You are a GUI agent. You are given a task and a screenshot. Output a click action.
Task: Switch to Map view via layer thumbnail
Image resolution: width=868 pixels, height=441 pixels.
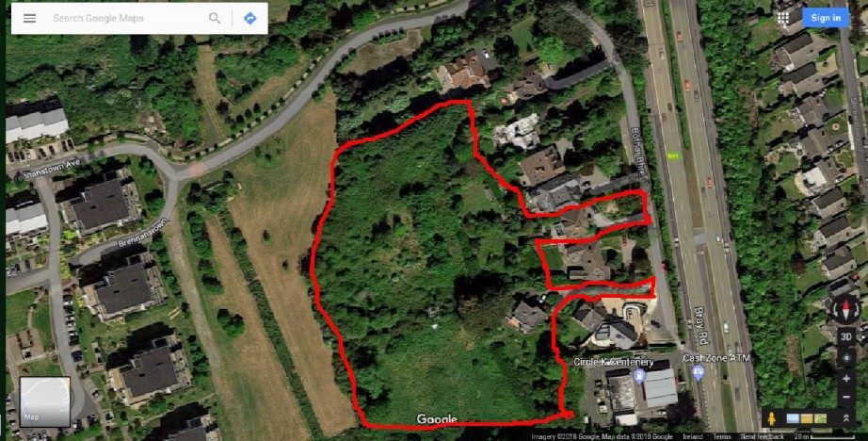pyautogui.click(x=45, y=401)
